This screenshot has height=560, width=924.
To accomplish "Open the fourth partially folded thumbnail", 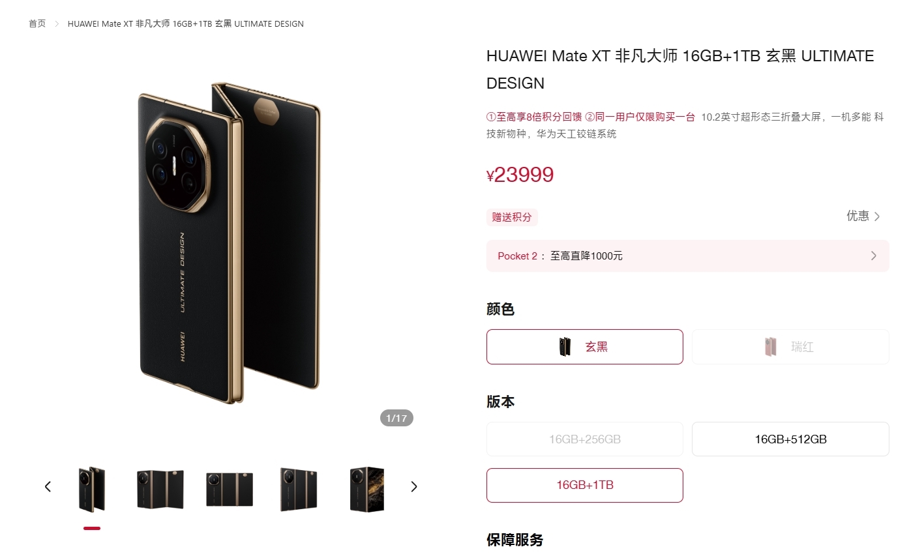I will point(299,489).
